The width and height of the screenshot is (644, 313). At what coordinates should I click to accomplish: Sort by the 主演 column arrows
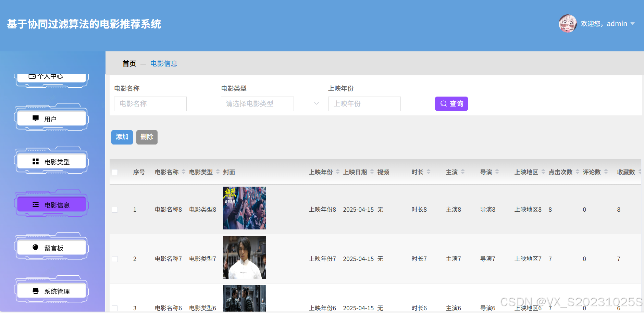pos(463,172)
